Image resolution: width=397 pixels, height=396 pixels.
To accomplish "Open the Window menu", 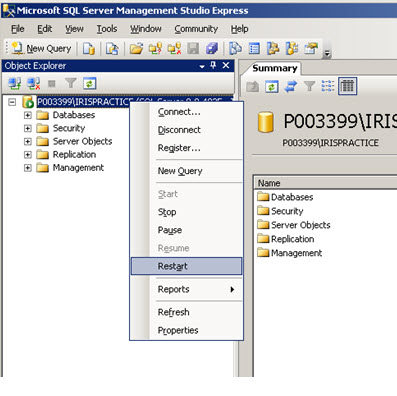I will [146, 29].
